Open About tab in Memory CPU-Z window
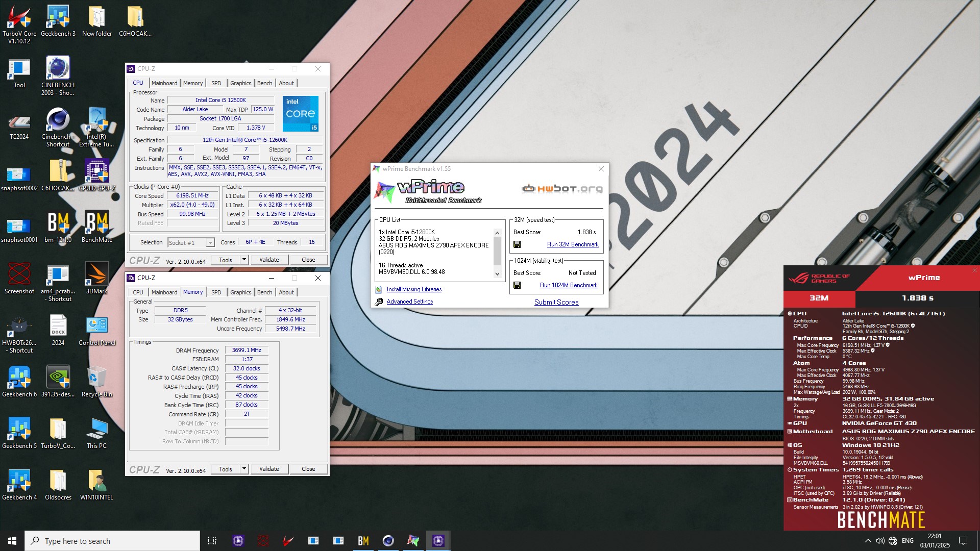Viewport: 980px width, 551px height. point(286,292)
